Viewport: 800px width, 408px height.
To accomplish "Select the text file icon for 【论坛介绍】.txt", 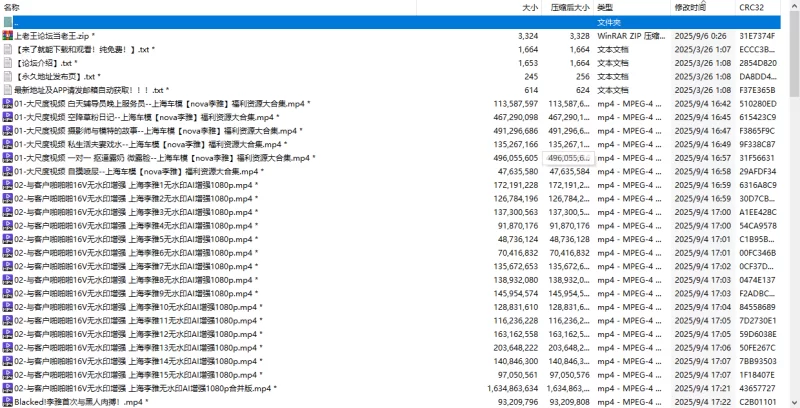I will pyautogui.click(x=7, y=63).
